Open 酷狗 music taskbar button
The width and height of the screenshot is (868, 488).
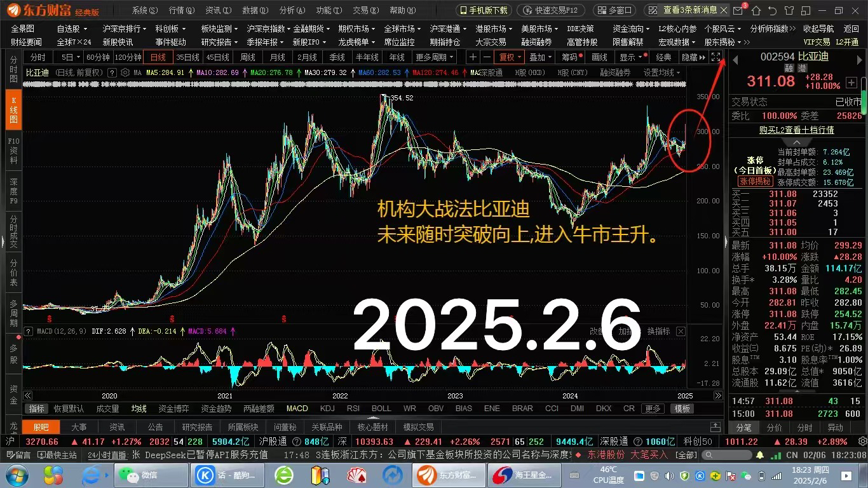[227, 475]
